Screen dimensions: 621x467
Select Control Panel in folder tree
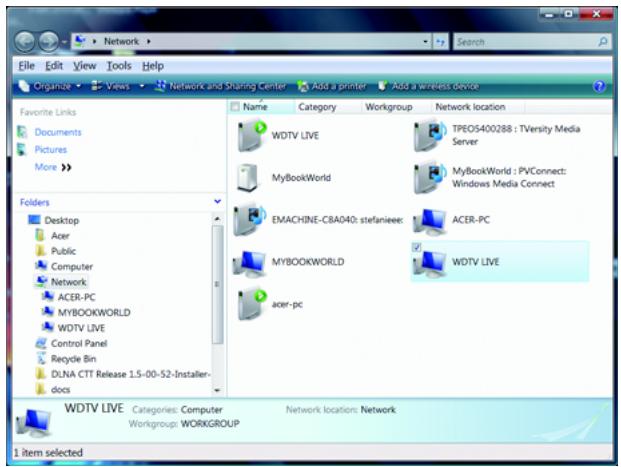[x=79, y=343]
